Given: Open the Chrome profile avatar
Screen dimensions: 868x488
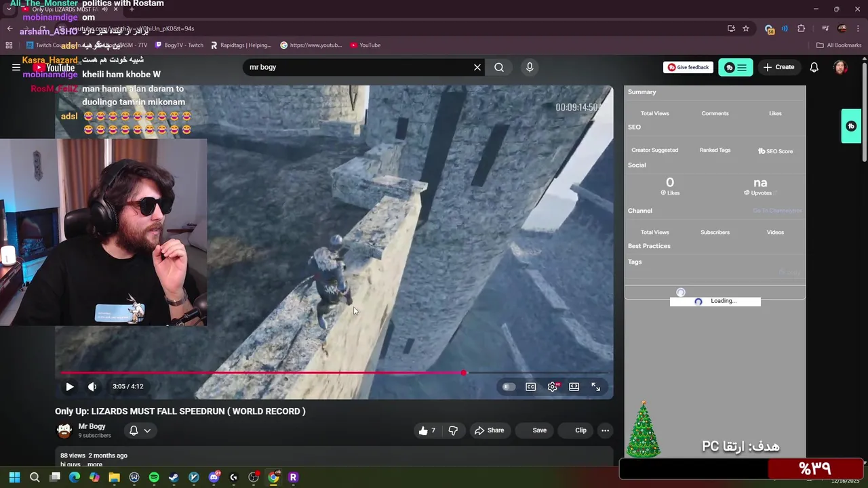Looking at the screenshot, I should (842, 28).
